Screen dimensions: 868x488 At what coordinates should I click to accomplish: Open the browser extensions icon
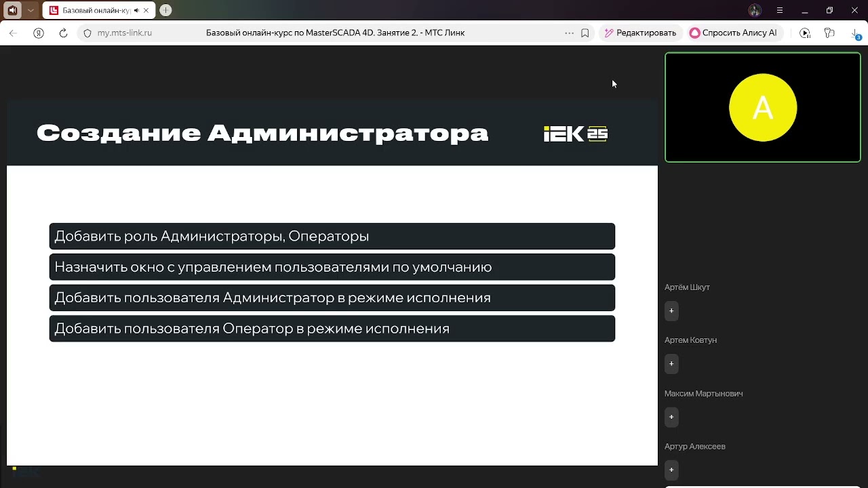point(829,33)
